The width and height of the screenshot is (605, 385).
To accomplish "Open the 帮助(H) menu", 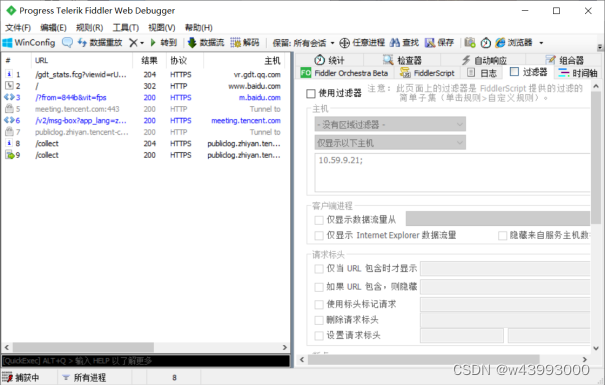I will (199, 27).
